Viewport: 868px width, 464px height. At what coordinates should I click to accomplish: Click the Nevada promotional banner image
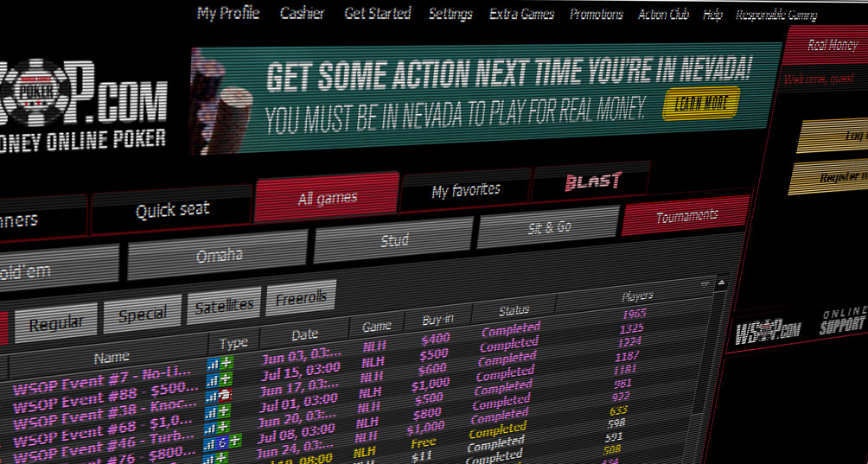pyautogui.click(x=484, y=99)
